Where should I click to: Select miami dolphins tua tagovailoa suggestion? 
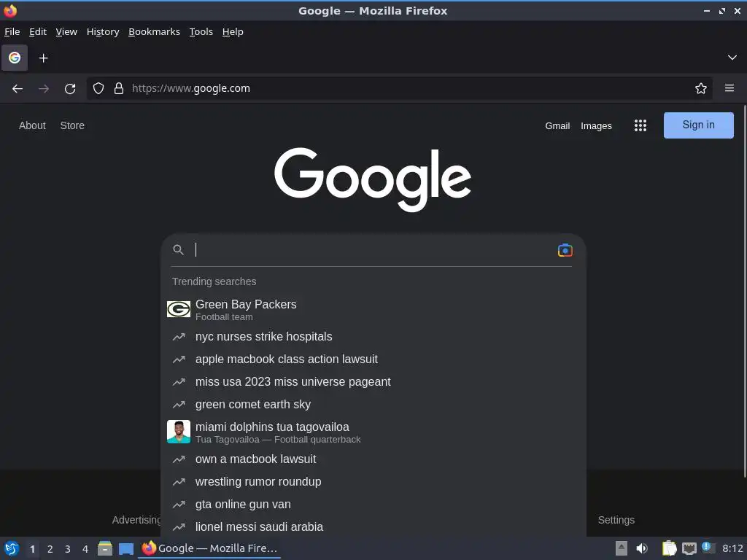[373, 432]
